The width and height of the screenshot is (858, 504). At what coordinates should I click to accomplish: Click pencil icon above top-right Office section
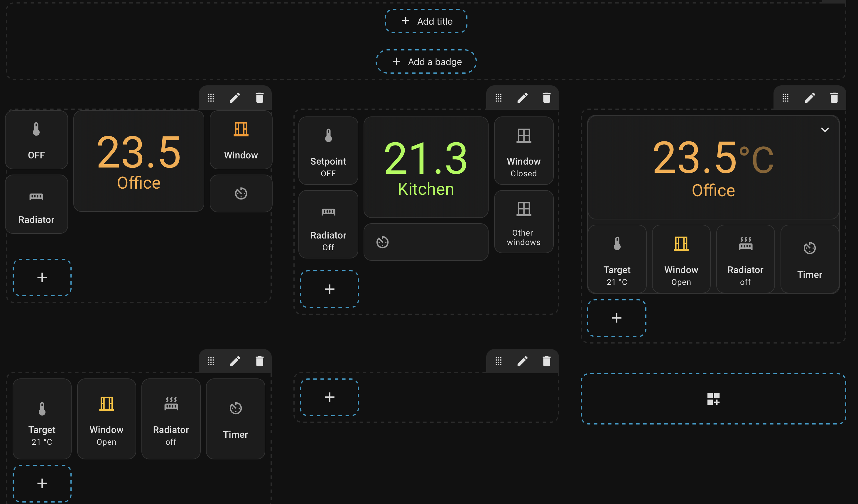[x=810, y=98]
